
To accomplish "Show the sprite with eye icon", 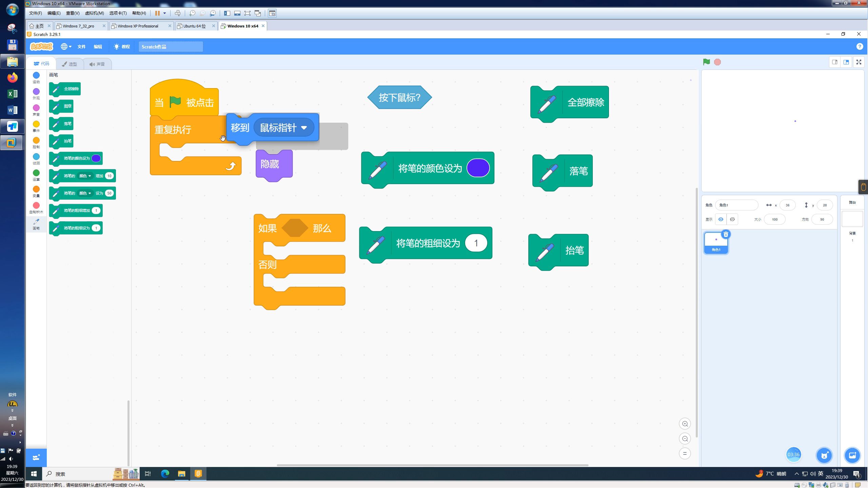I will (x=721, y=219).
